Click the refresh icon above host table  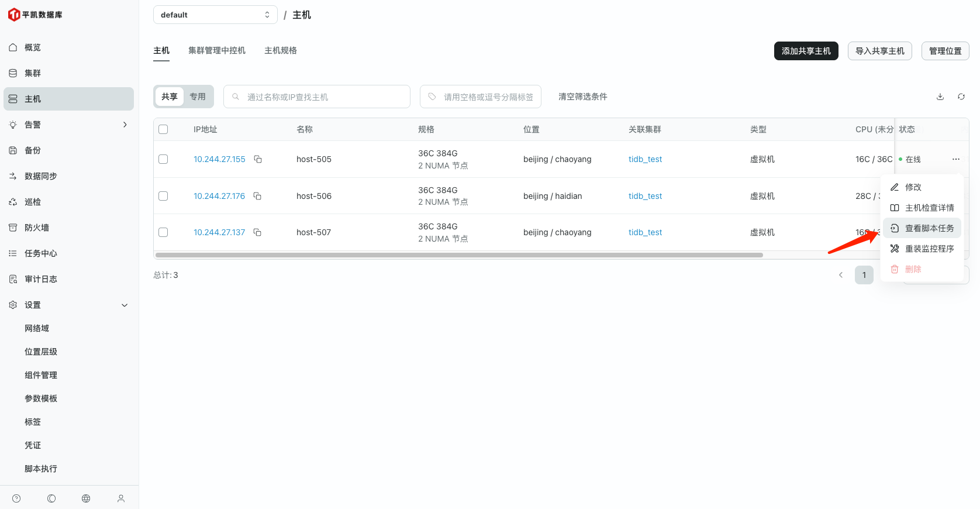(x=961, y=97)
